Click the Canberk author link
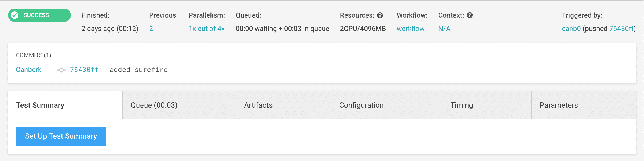Image resolution: width=644 pixels, height=161 pixels. 28,70
